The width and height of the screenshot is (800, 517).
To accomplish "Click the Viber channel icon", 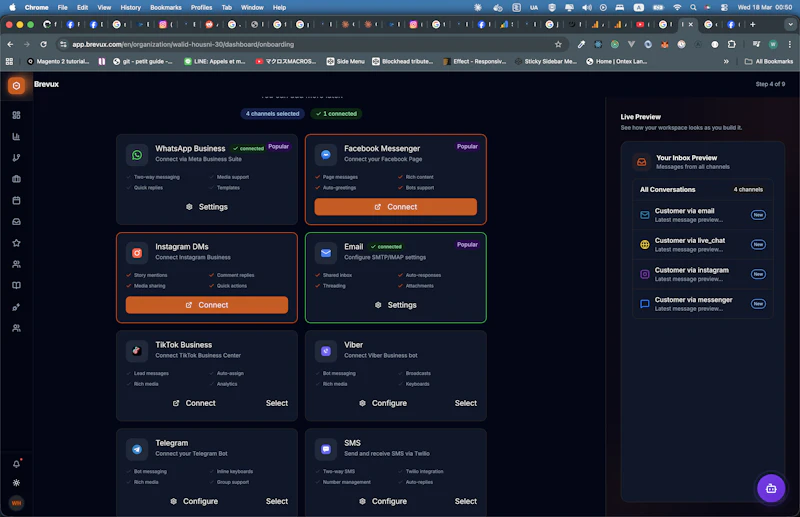I will pyautogui.click(x=326, y=351).
